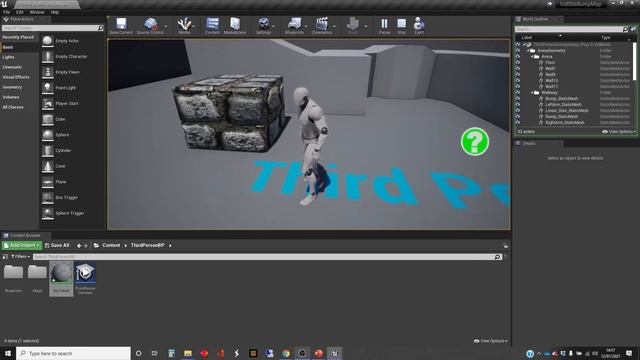Toggle visibility of Bump_StaticMesh
Image resolution: width=640 pixels, height=360 pixels.
tap(518, 98)
